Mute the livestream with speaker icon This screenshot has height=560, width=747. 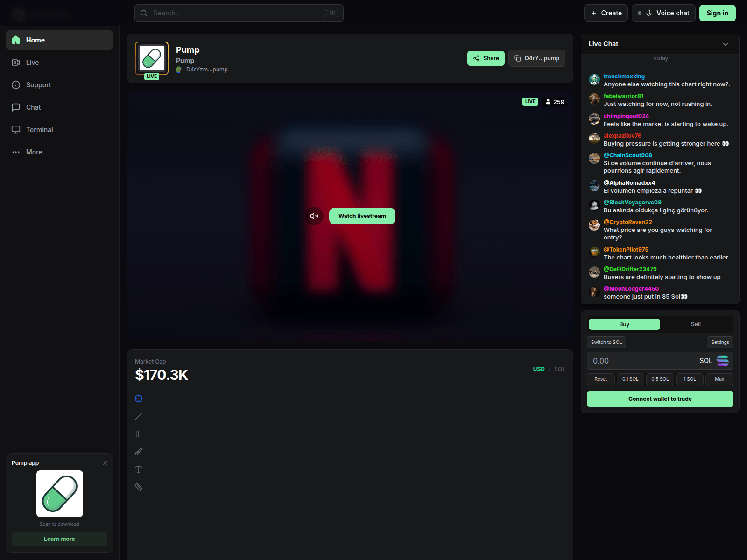point(314,216)
